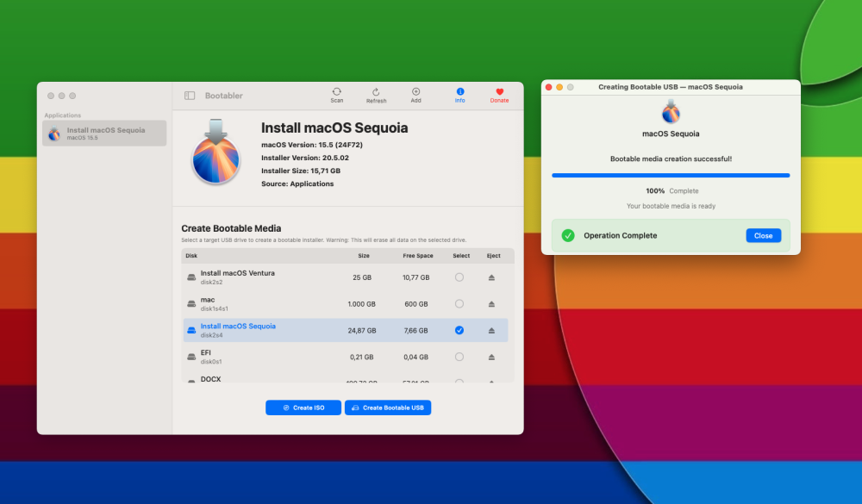The image size is (862, 504).
Task: Click the Select column header
Action: [x=461, y=256]
